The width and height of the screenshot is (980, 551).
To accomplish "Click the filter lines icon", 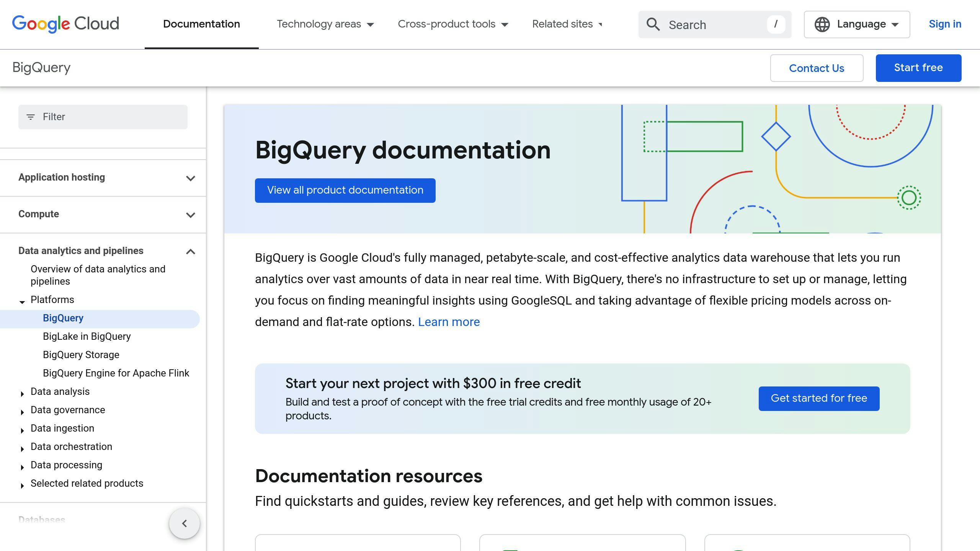I will 31,117.
